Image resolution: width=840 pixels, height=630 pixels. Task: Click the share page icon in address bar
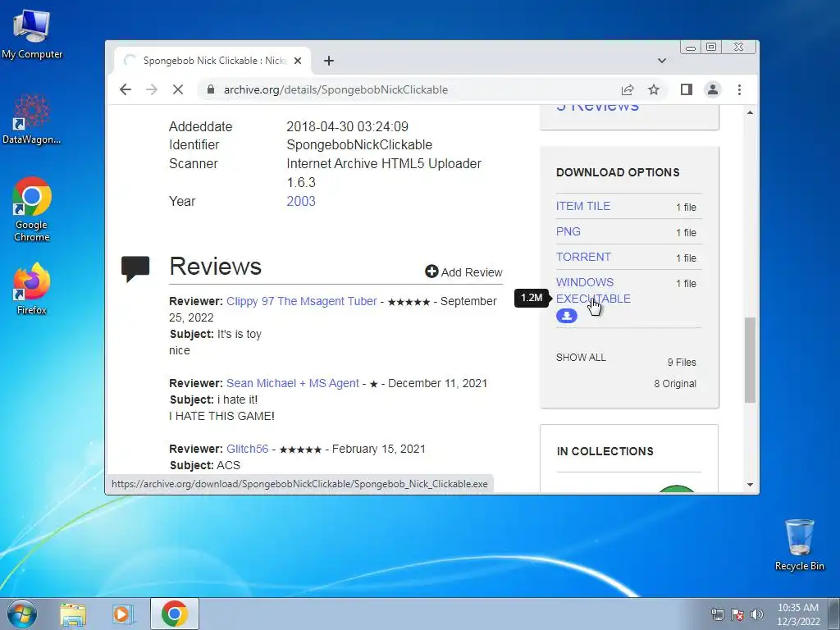(x=628, y=89)
